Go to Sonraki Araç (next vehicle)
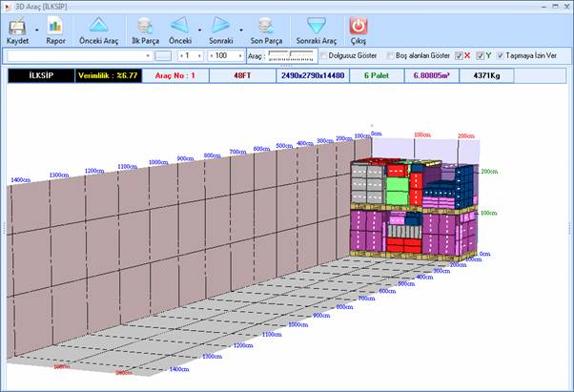 point(316,27)
